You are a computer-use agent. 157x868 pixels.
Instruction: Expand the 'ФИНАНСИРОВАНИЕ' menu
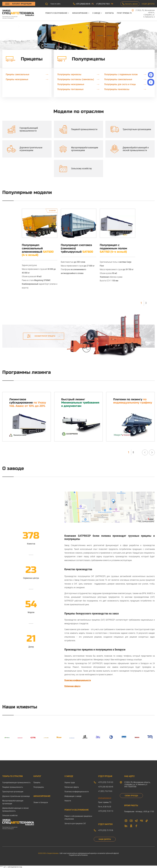pyautogui.click(x=81, y=13)
